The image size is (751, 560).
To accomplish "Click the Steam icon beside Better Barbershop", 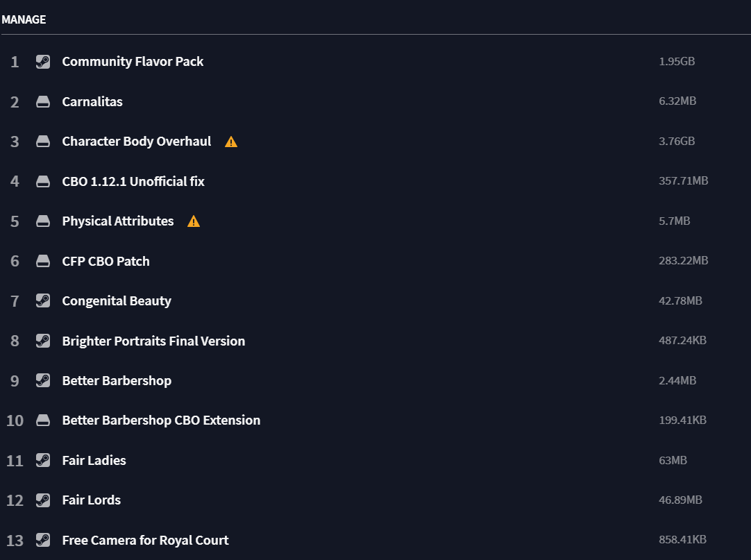I will tap(42, 381).
